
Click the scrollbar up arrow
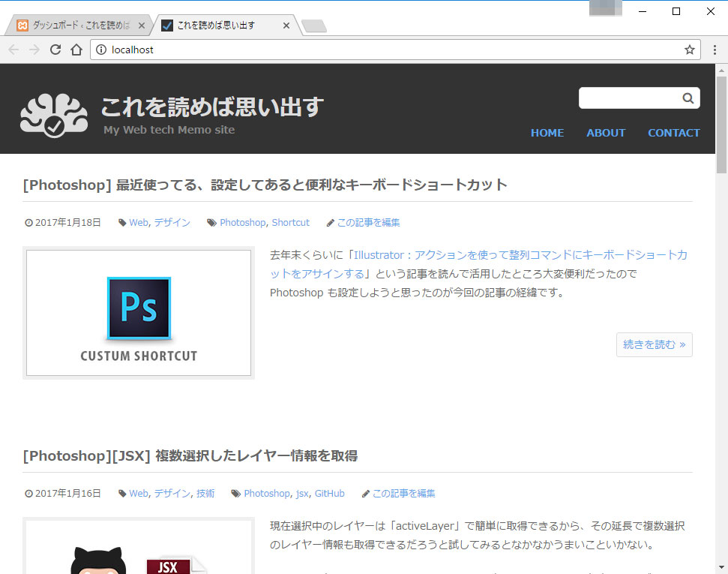pyautogui.click(x=721, y=71)
